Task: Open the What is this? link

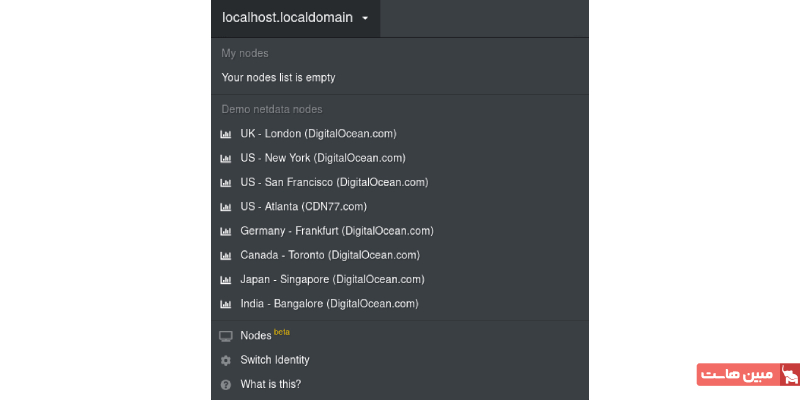Action: pos(270,384)
